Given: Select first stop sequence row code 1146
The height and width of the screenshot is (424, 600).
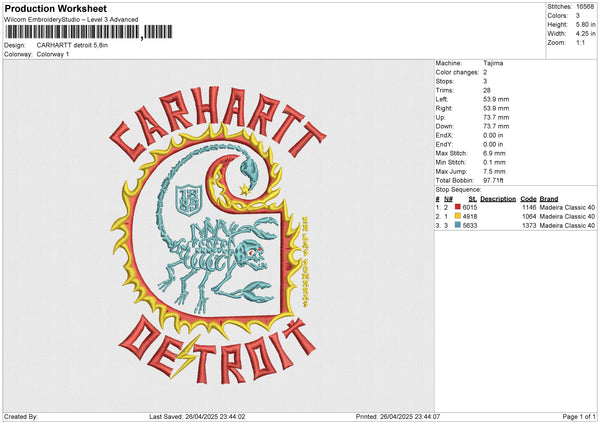Looking at the screenshot, I should [x=528, y=207].
